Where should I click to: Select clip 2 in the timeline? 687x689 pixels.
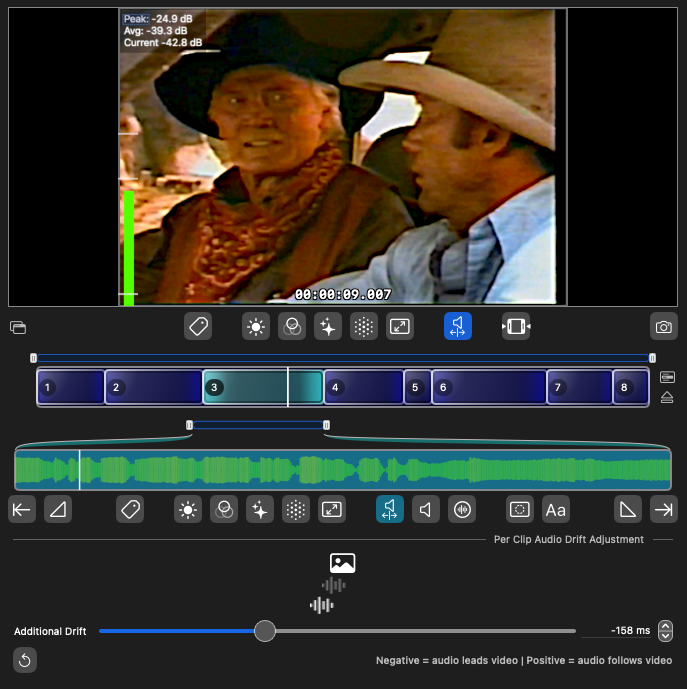click(154, 387)
